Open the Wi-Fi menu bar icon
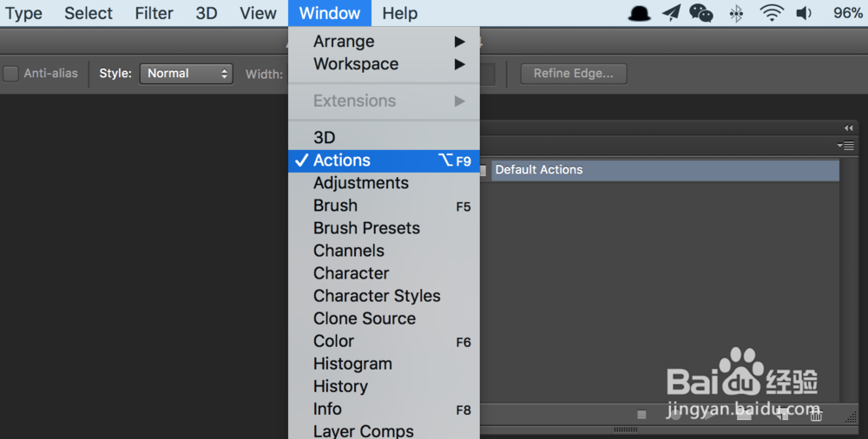868x439 pixels. point(771,13)
